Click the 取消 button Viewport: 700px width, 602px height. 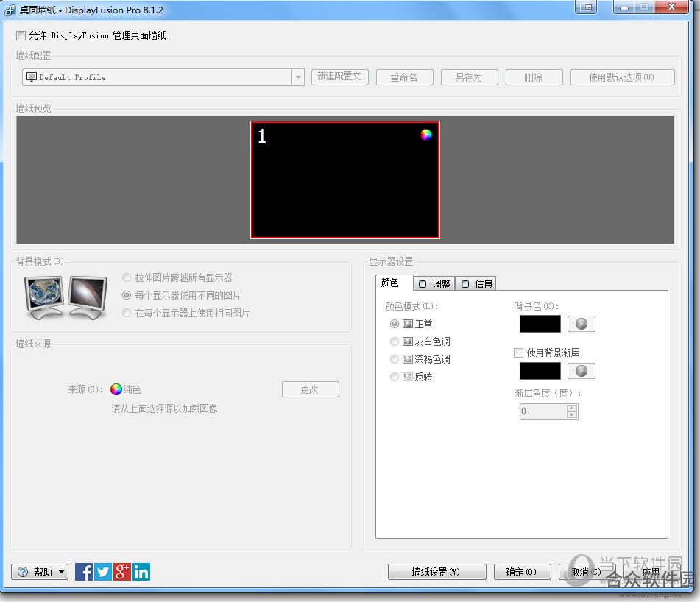pyautogui.click(x=587, y=572)
